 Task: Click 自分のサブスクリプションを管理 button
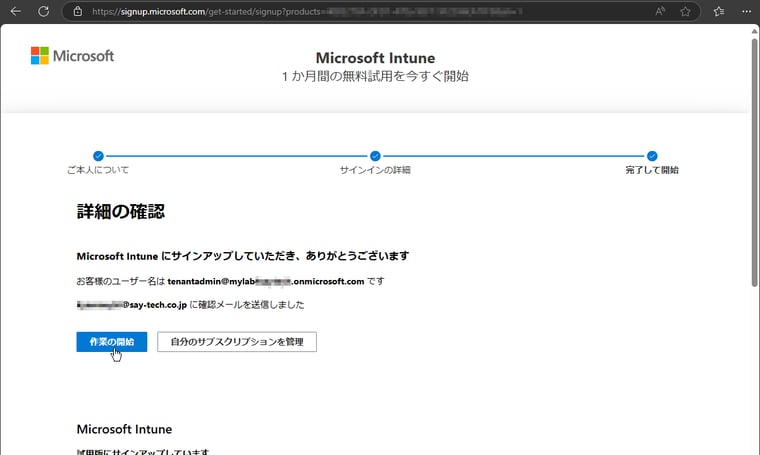[237, 342]
